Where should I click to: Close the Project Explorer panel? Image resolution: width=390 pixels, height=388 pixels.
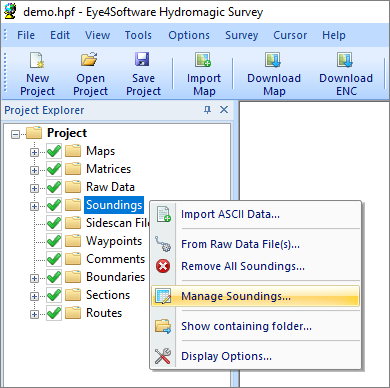click(x=224, y=110)
